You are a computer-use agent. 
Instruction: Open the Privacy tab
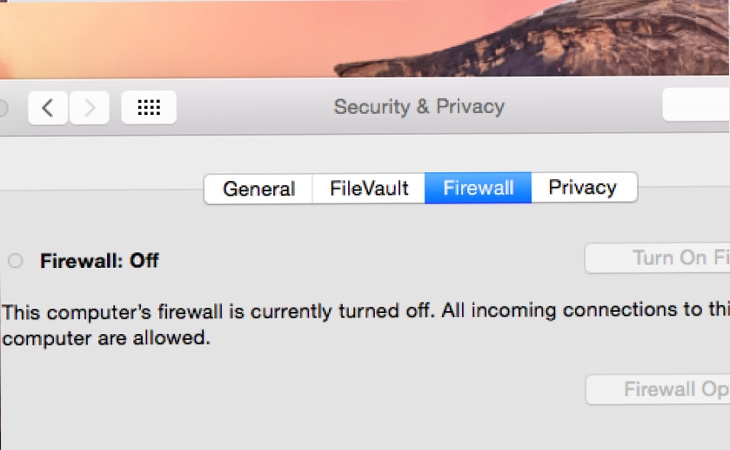tap(583, 188)
